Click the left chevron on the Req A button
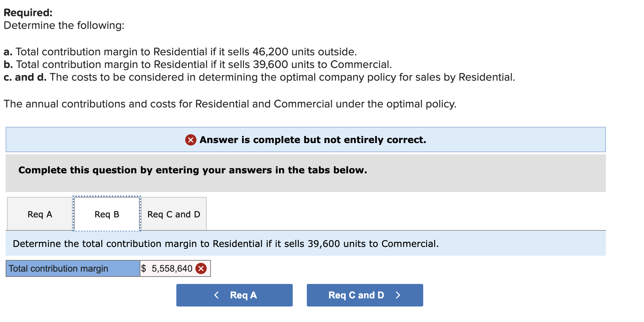The height and width of the screenshot is (322, 644). (216, 295)
